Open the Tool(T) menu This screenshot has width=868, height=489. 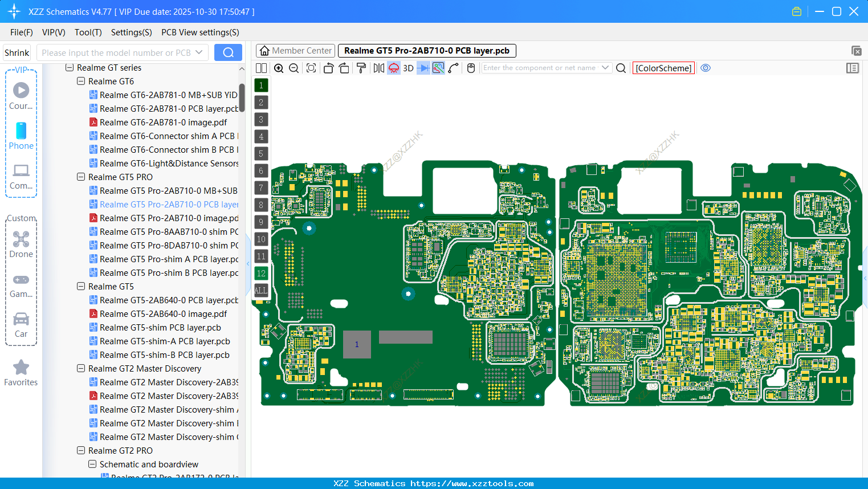88,32
